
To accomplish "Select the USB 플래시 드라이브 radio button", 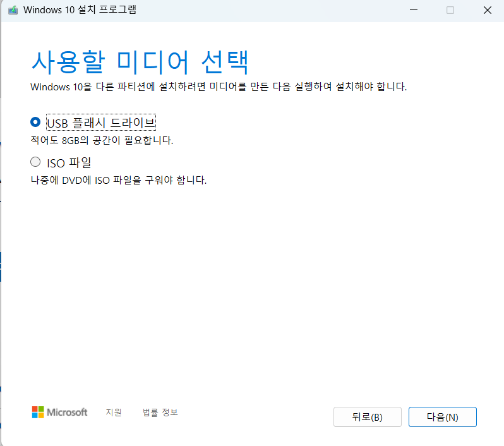I will click(x=35, y=122).
